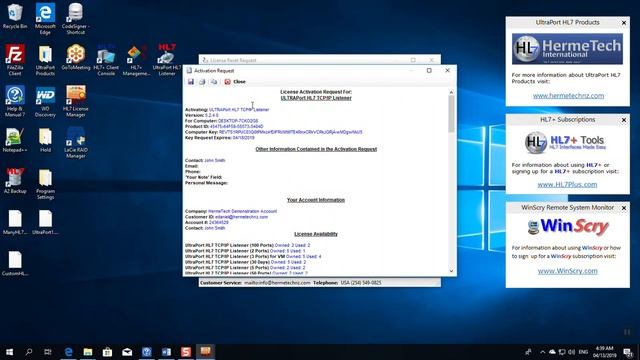
Task: Click the Product ID value text
Action: (236, 127)
